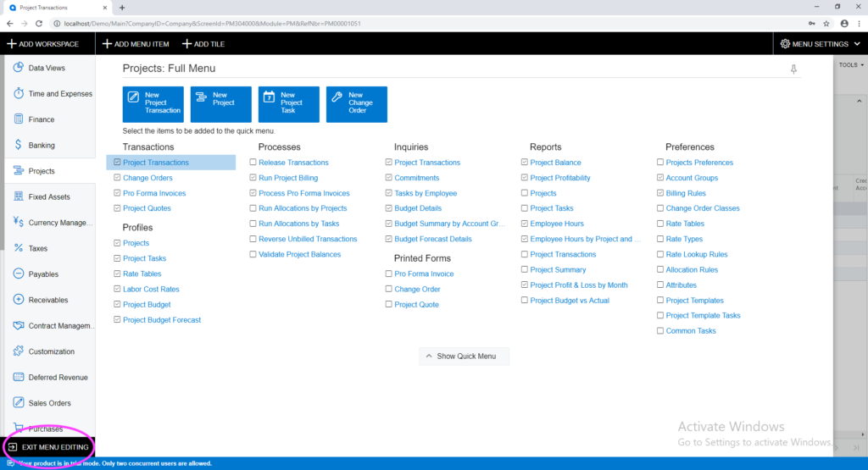The height and width of the screenshot is (470, 868).
Task: Check the Common Tasks checkbox
Action: coord(659,330)
